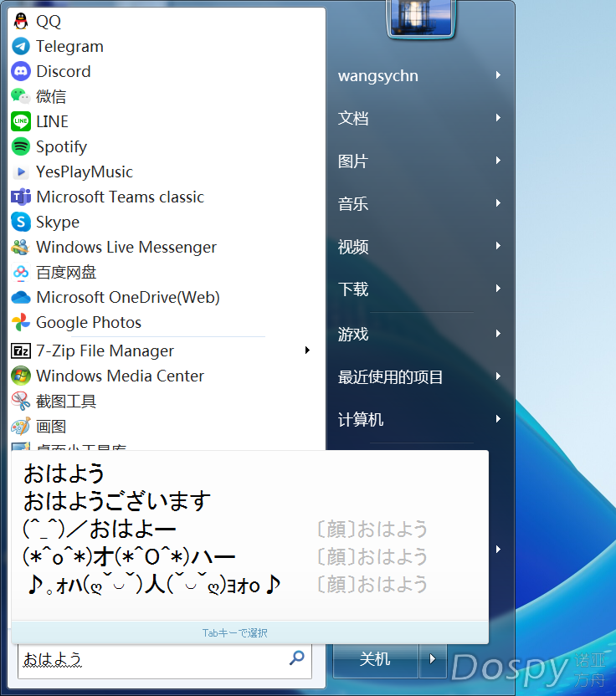Launch Telegram from its paper plane icon

click(21, 46)
